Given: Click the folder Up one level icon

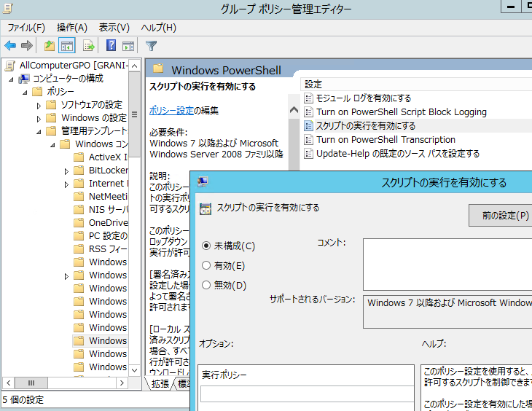Looking at the screenshot, I should (50, 45).
